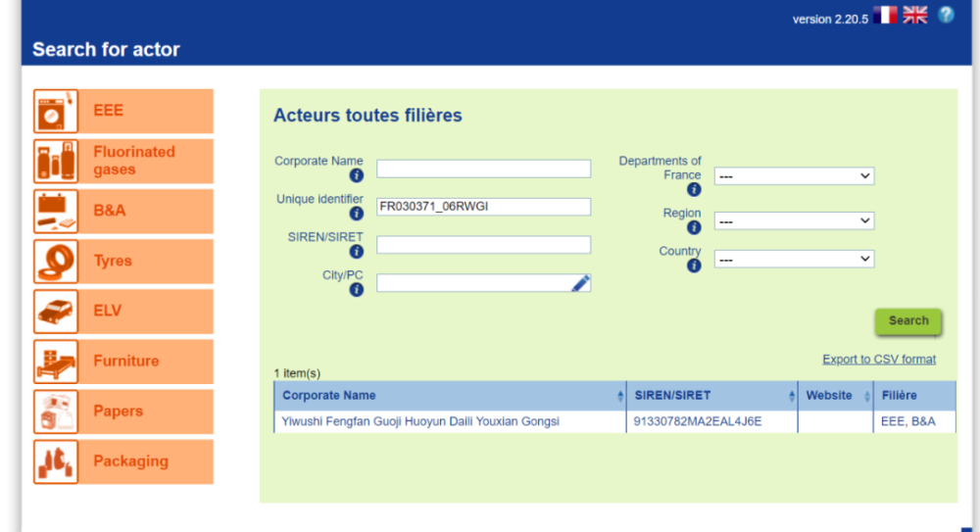Show info tooltip for Corporate Name

tap(357, 175)
